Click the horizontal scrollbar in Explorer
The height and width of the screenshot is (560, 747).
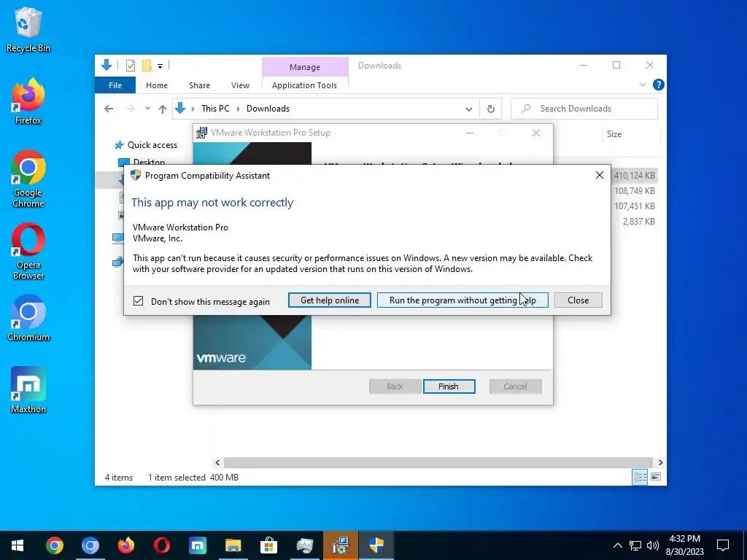(x=438, y=462)
